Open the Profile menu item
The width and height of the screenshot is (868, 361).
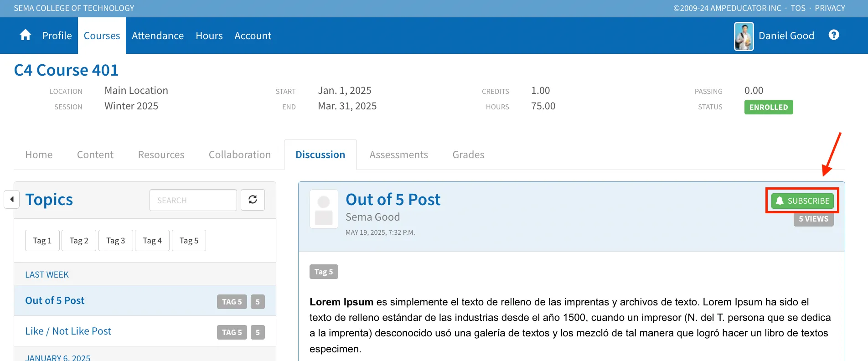[57, 36]
